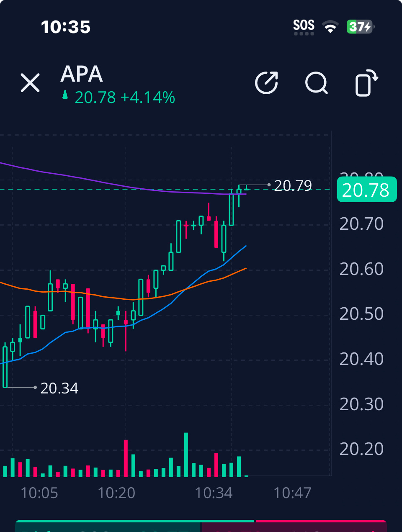The width and height of the screenshot is (402, 532).
Task: Tap the 20.79 high price marker
Action: [293, 185]
